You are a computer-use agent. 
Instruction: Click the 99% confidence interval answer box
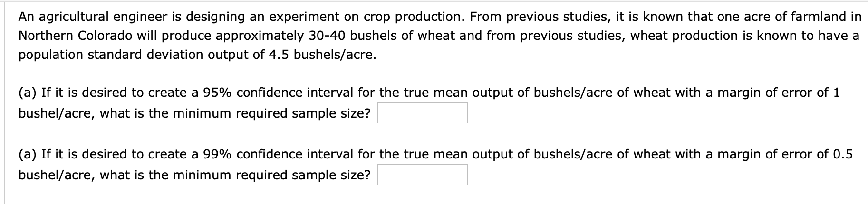click(x=422, y=175)
